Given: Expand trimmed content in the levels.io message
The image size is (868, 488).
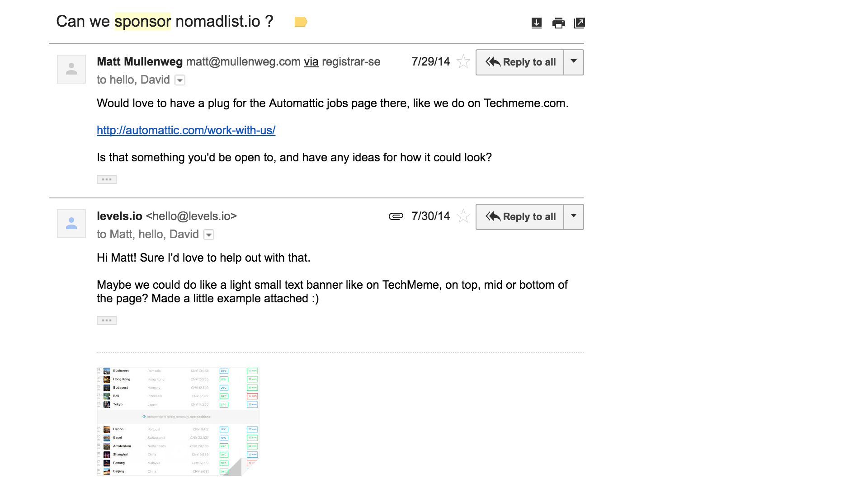Looking at the screenshot, I should [x=107, y=320].
